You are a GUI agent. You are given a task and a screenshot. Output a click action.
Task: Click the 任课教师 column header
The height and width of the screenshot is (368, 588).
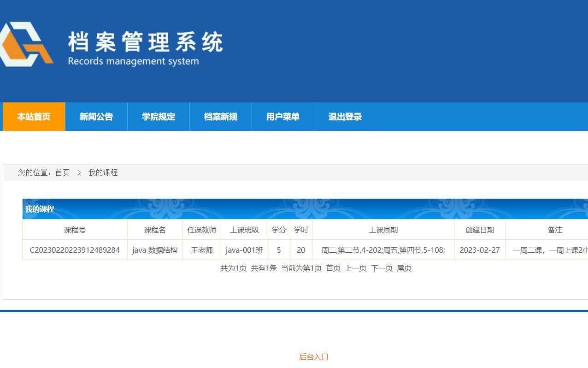[202, 230]
